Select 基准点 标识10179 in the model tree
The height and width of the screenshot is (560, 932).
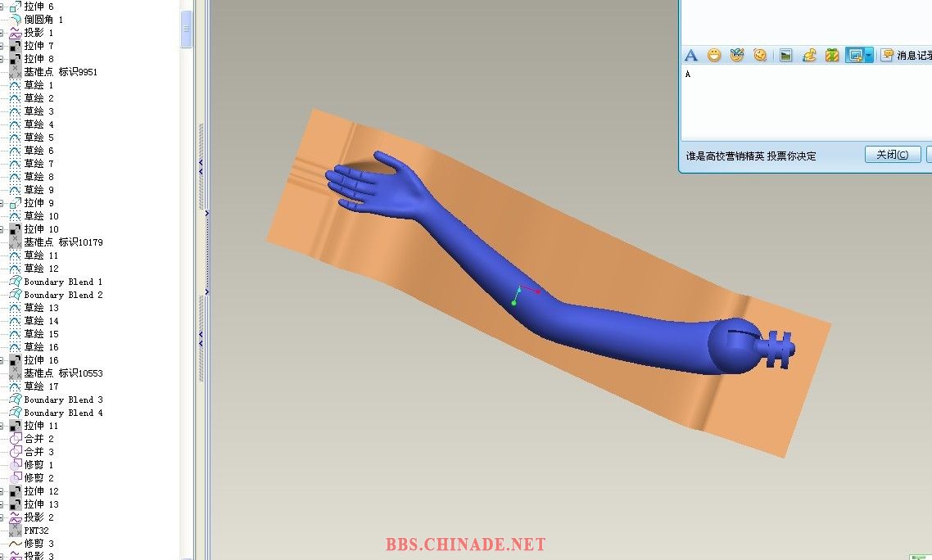[62, 242]
